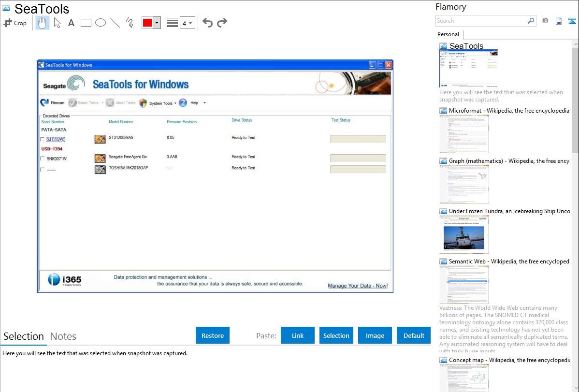Click the Default paste button

pos(414,335)
